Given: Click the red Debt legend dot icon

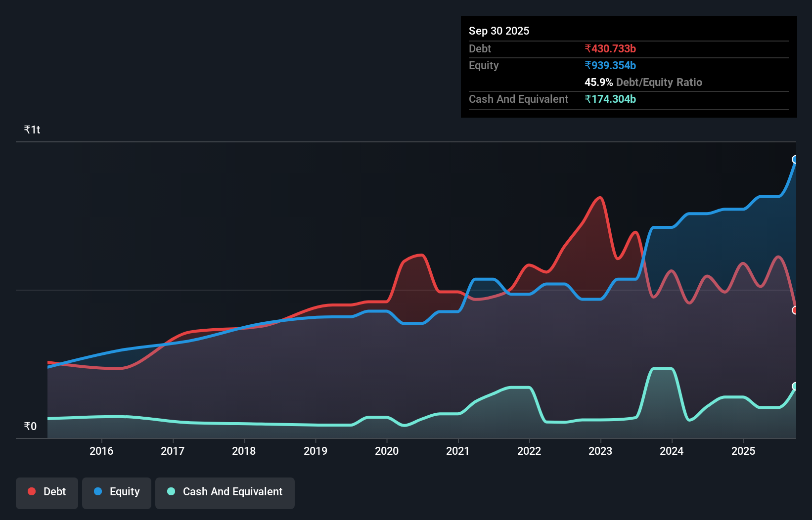Looking at the screenshot, I should [x=31, y=491].
